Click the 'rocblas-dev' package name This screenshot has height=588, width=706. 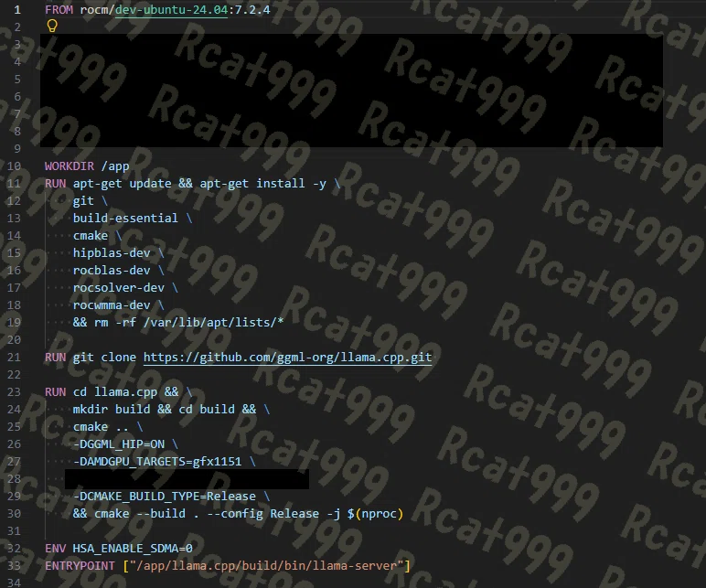click(x=112, y=270)
